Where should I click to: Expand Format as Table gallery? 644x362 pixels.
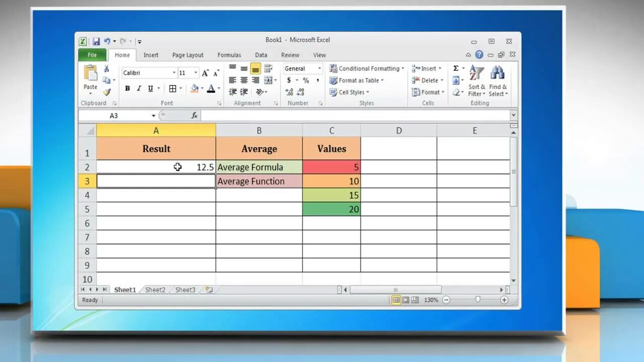[357, 80]
